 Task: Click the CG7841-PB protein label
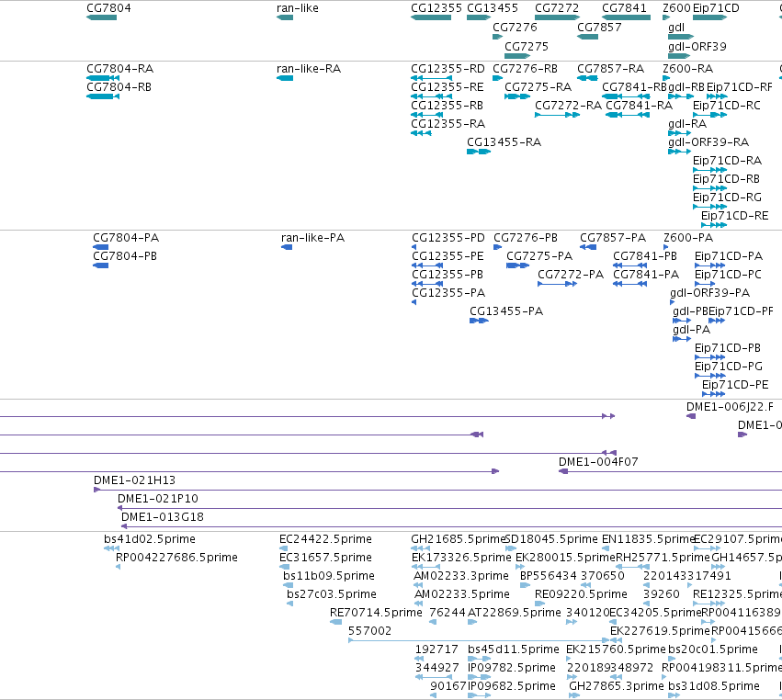(645, 256)
